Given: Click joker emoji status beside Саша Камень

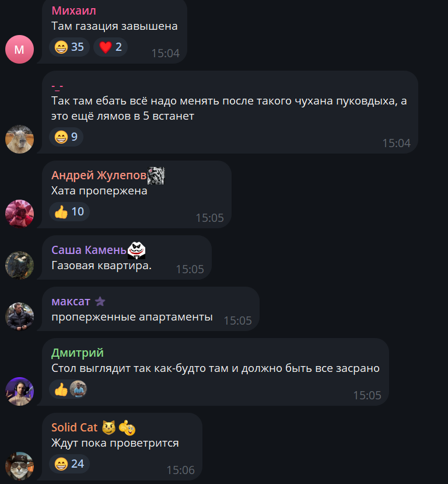Looking at the screenshot, I should click(x=136, y=250).
